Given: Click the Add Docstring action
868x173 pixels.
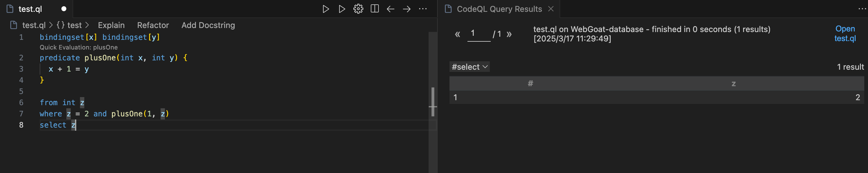Looking at the screenshot, I should coord(208,25).
